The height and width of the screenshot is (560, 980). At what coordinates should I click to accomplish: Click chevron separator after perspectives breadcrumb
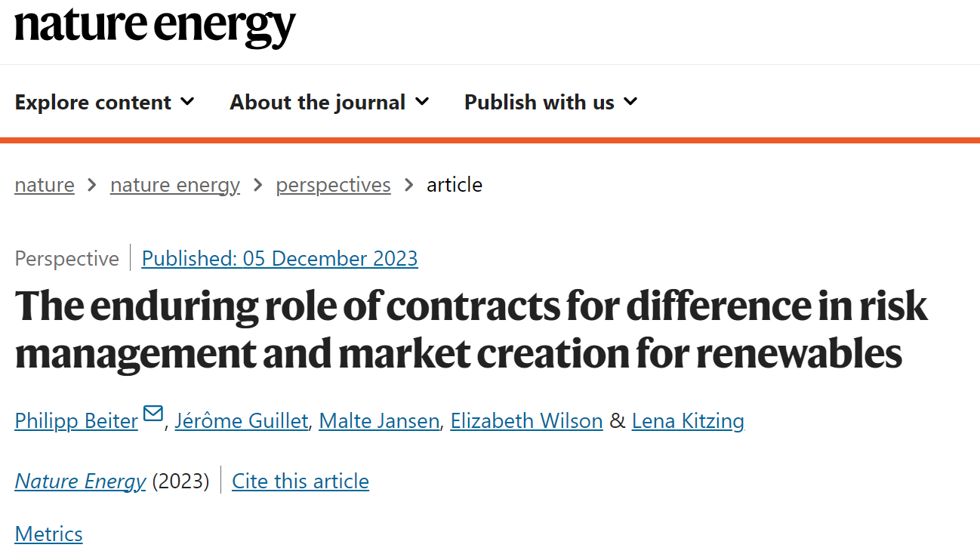(409, 185)
